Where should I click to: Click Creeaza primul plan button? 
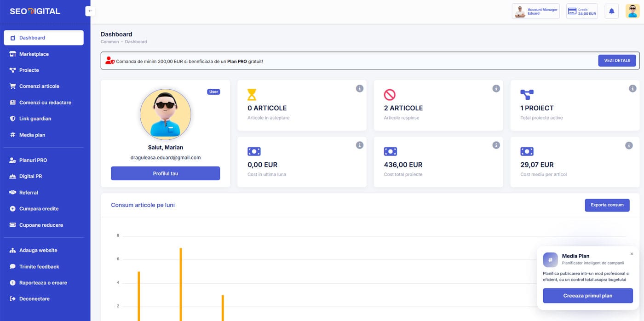click(587, 296)
